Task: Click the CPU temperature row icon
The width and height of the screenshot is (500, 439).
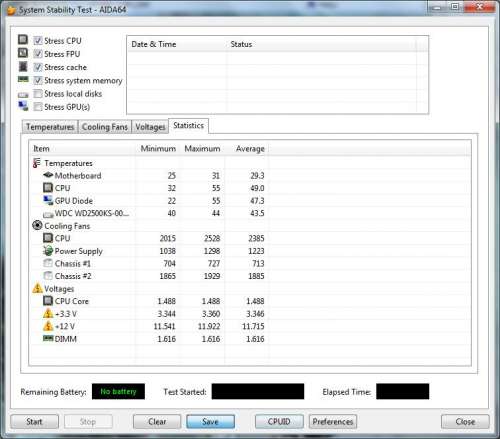Action: coord(48,188)
